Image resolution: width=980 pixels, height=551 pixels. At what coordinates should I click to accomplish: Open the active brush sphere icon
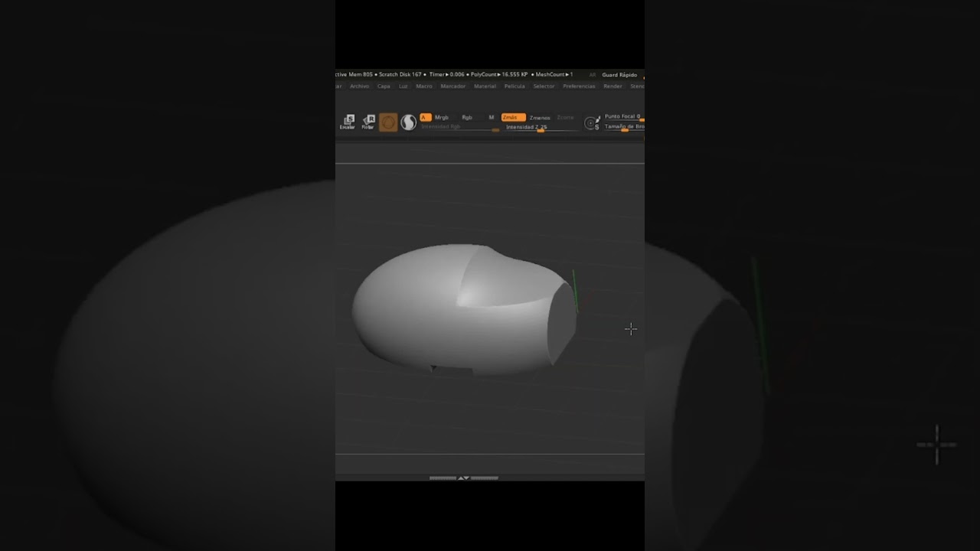tap(388, 122)
